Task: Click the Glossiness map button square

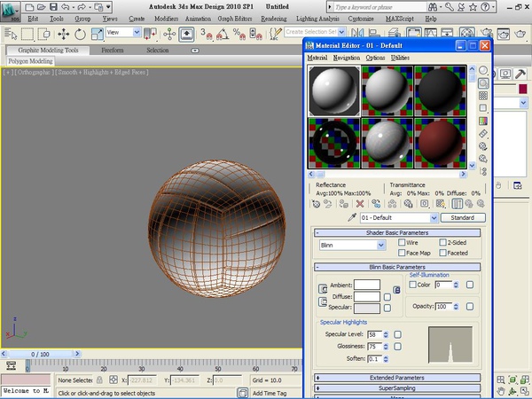Action: (x=397, y=347)
